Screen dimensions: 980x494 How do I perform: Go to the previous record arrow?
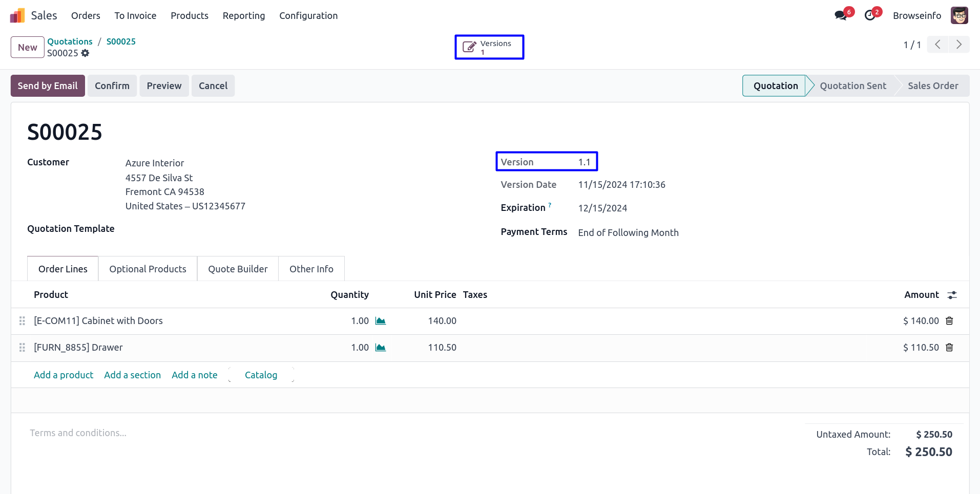[x=937, y=45]
